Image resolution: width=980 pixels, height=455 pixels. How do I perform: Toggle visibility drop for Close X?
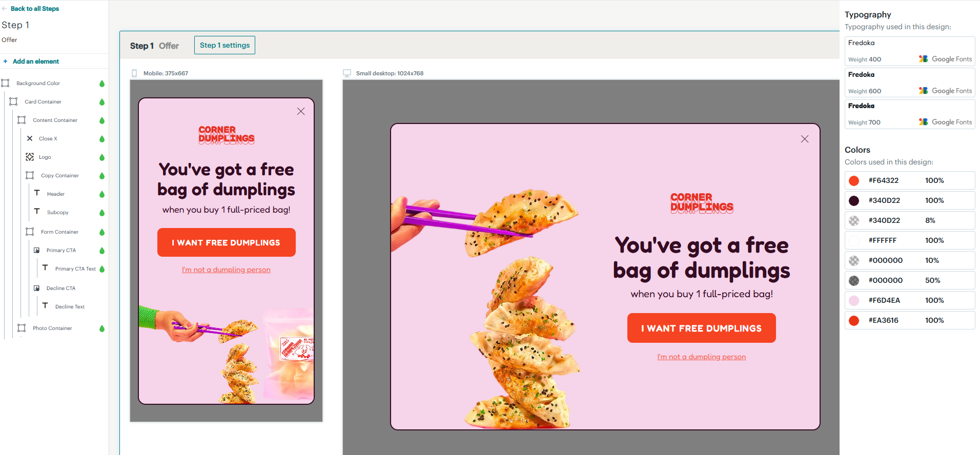(x=102, y=139)
